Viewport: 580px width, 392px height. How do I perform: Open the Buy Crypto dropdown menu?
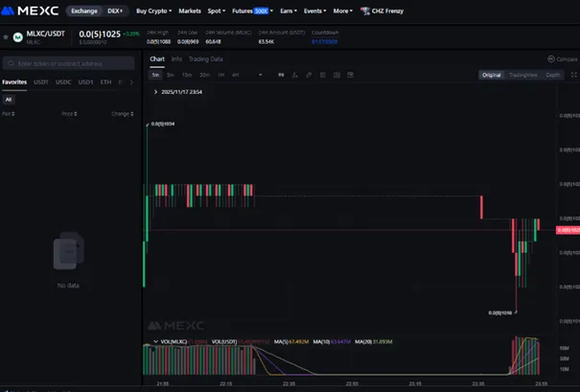pos(154,12)
